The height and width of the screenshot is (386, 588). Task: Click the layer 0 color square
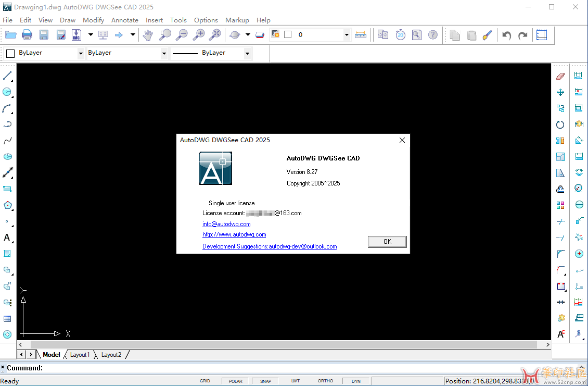point(288,34)
